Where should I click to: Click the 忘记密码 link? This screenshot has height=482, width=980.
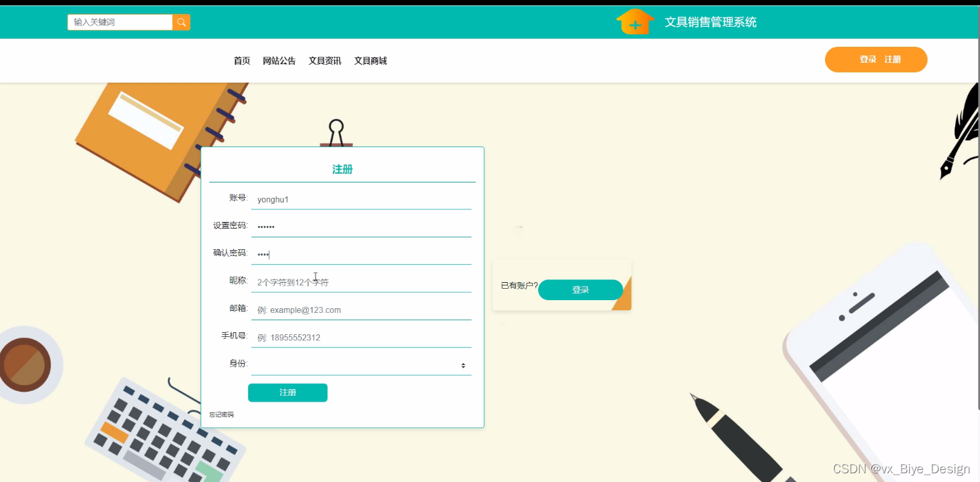coord(221,414)
